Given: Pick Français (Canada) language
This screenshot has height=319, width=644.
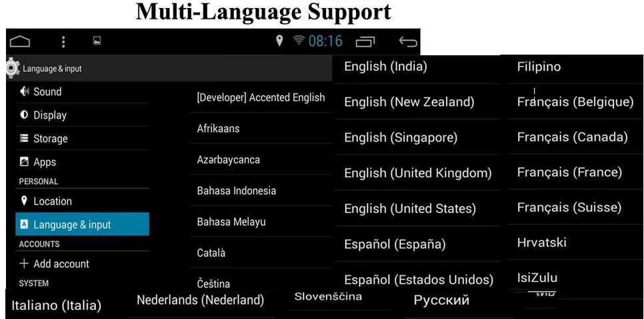Looking at the screenshot, I should (x=575, y=137).
